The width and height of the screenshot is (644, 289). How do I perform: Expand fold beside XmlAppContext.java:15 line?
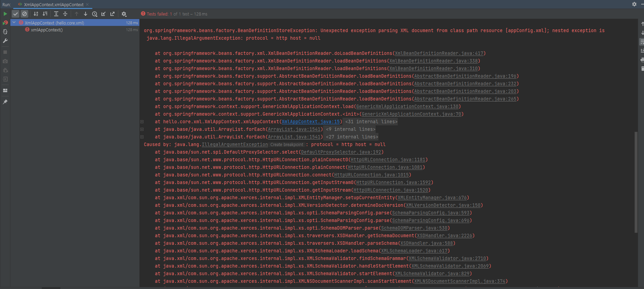pyautogui.click(x=142, y=122)
